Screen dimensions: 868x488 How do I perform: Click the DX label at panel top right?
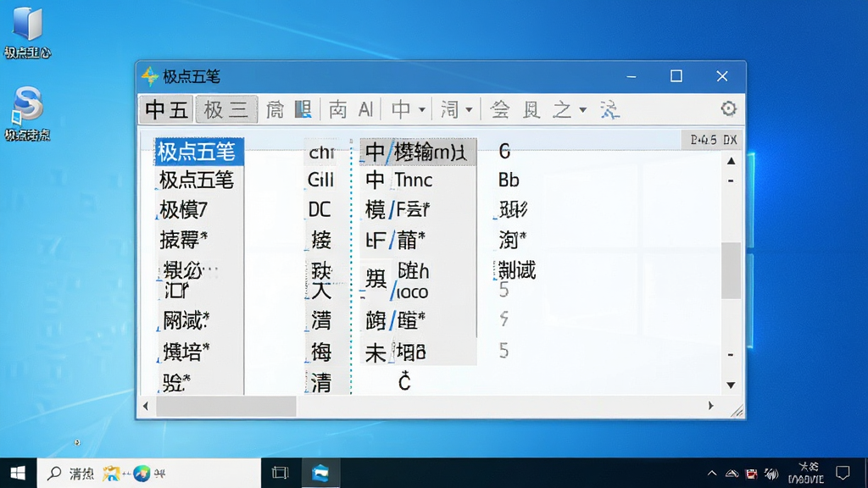point(730,140)
